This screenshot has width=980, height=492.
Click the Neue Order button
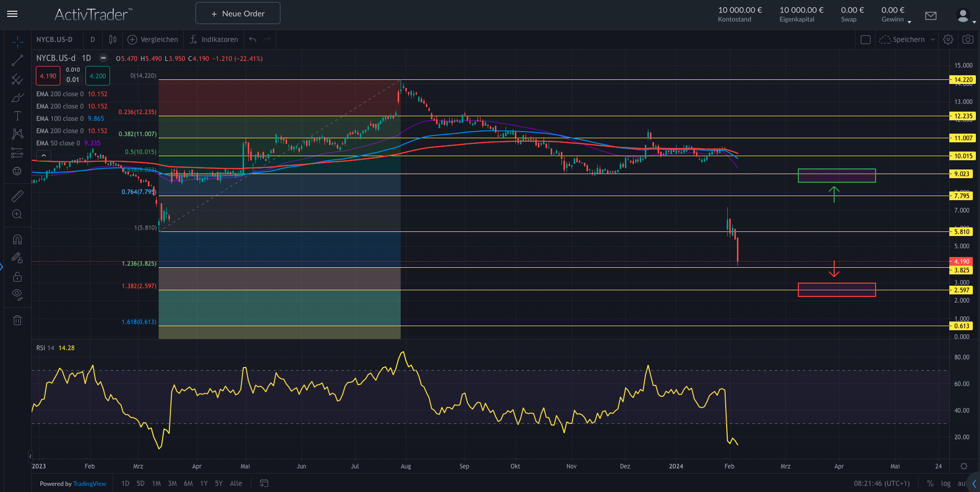tap(238, 13)
